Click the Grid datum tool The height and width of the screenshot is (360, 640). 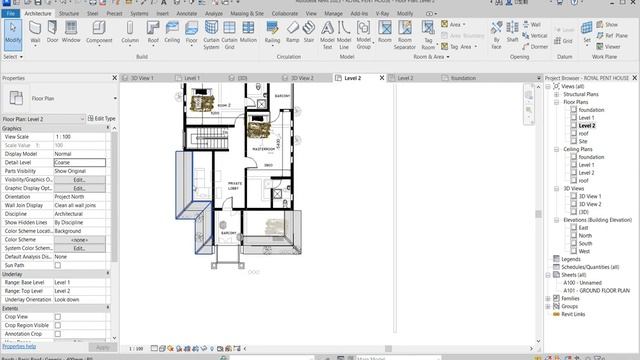(564, 41)
